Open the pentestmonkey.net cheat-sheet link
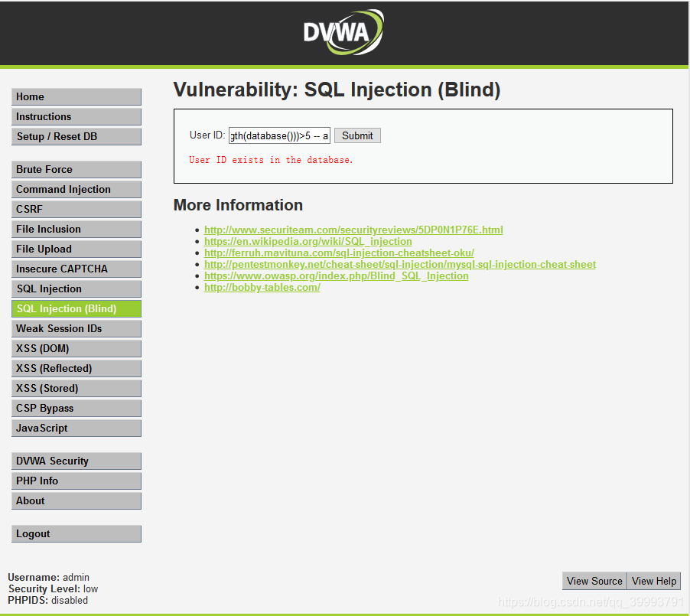This screenshot has width=690, height=616. 400,264
